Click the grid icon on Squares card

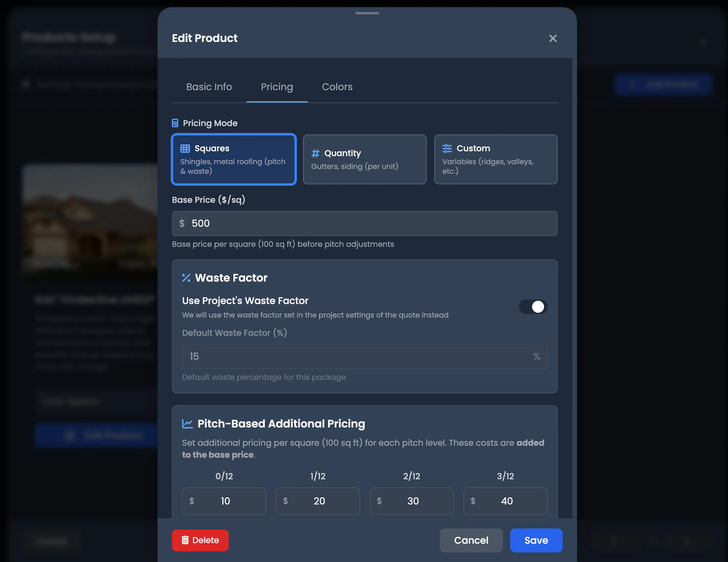click(185, 148)
